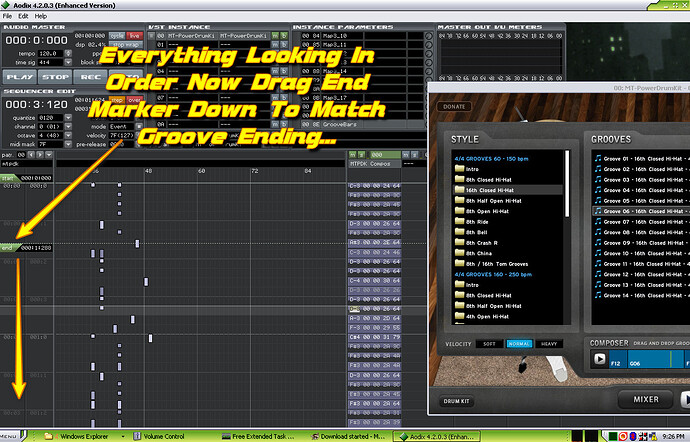
Task: Open the File menu
Action: [8, 17]
